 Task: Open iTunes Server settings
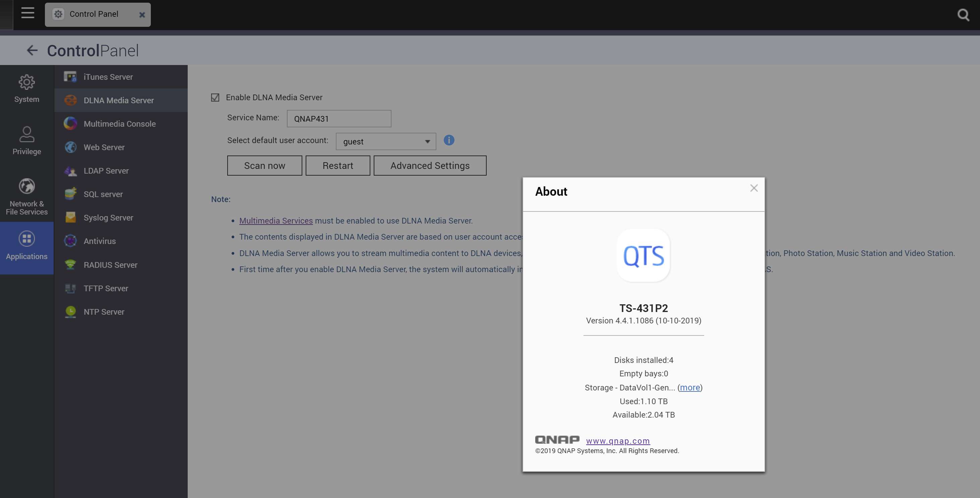point(121,77)
